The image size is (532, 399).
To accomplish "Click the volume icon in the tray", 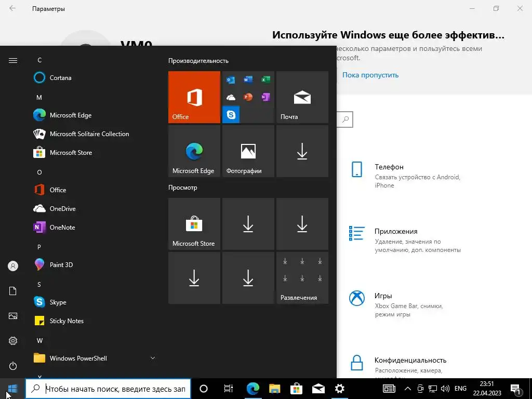I will pos(445,389).
